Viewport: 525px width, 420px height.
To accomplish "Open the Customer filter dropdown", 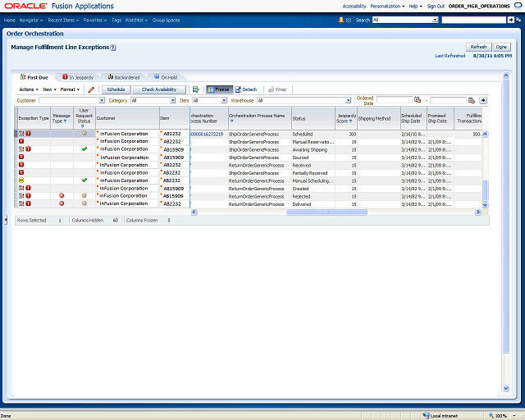I will click(102, 100).
